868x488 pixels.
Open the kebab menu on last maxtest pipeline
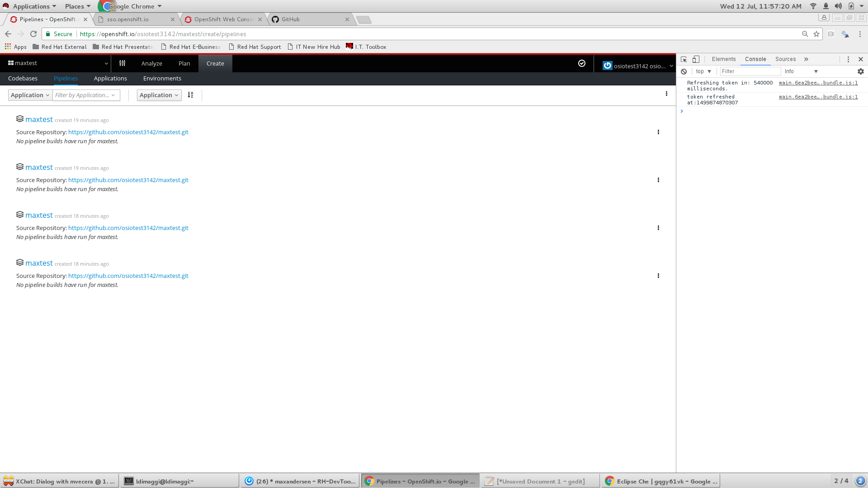(658, 275)
